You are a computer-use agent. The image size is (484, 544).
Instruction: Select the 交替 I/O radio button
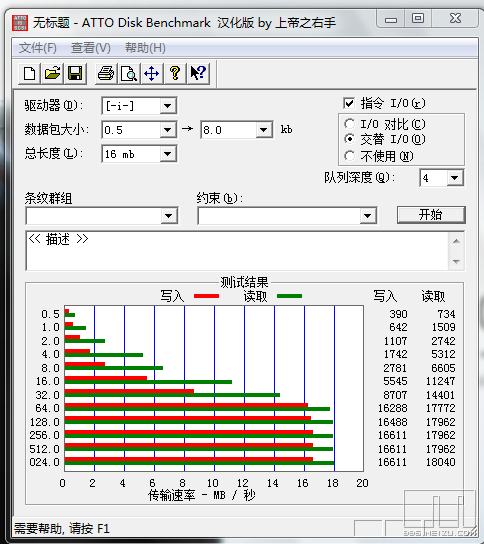click(349, 139)
